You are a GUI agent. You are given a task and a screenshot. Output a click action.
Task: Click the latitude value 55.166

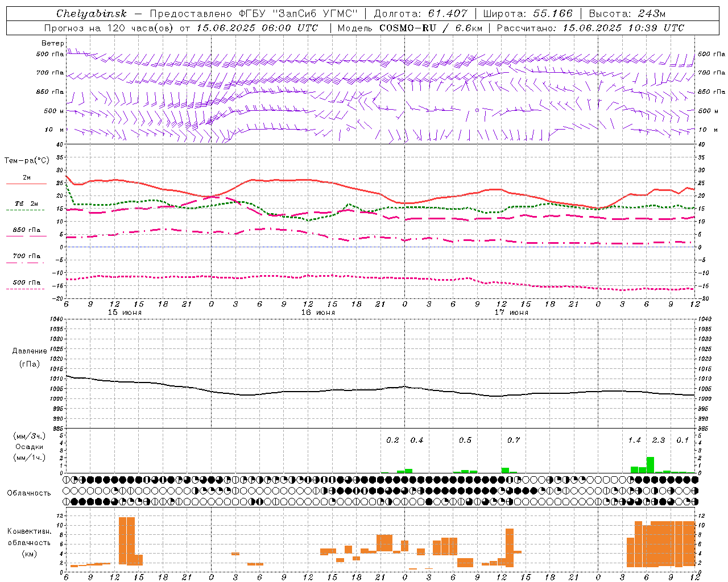click(x=553, y=14)
